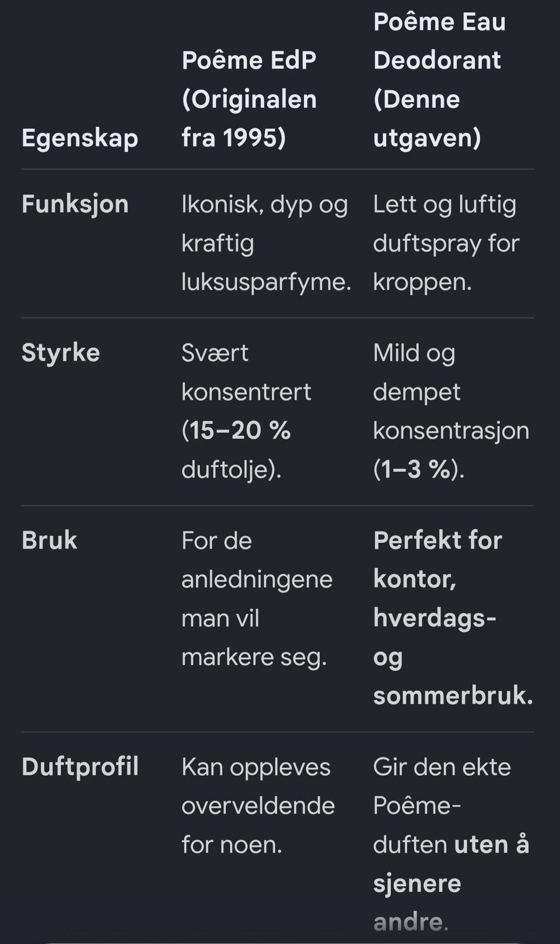The height and width of the screenshot is (944, 560).
Task: Select the 'Ikonisk, dyp og kraftig luksusparfyme' cell
Action: (x=266, y=243)
